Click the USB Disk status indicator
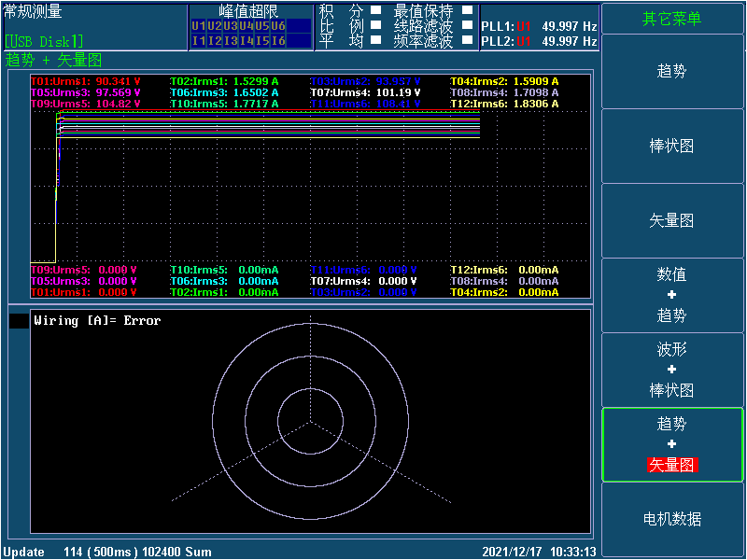Screen dimensions: 747x560 click(x=44, y=41)
